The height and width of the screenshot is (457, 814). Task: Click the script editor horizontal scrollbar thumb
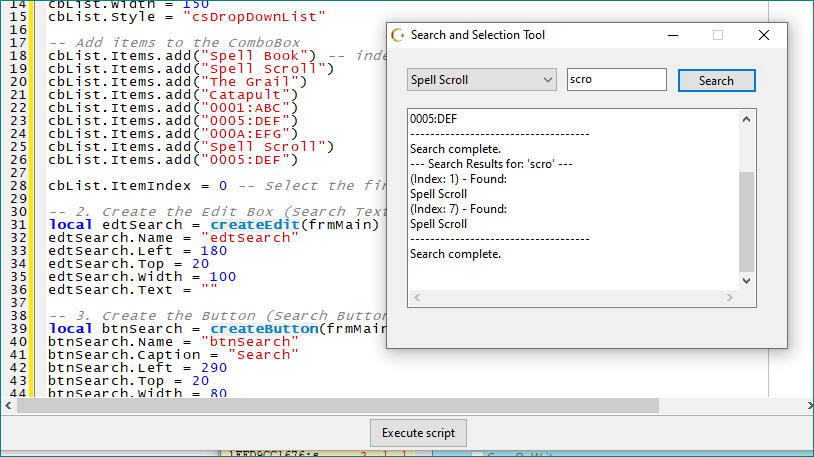point(340,406)
